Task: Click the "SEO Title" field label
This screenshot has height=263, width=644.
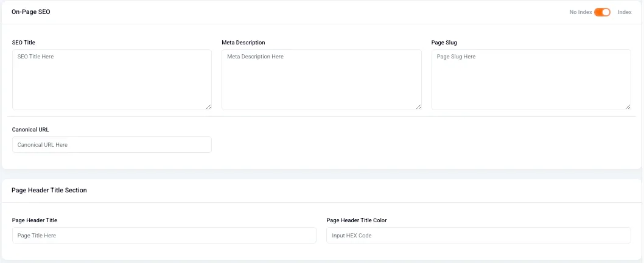Action: click(x=24, y=43)
